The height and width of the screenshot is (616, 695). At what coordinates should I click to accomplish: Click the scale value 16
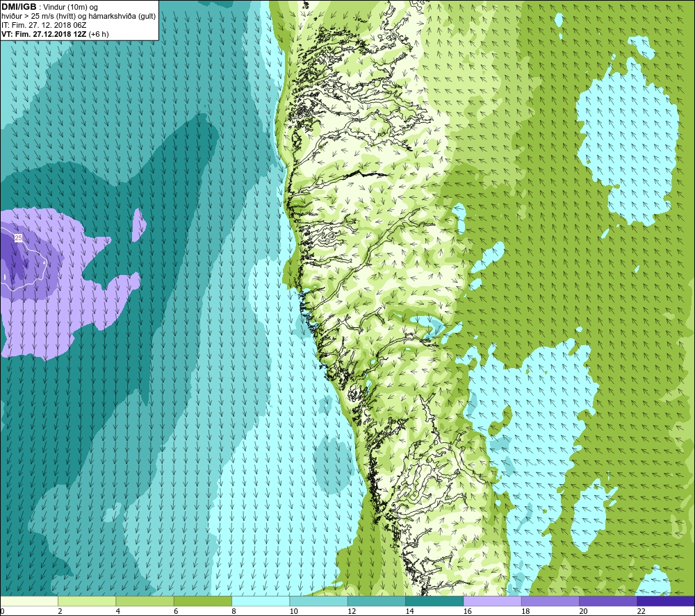[467, 612]
